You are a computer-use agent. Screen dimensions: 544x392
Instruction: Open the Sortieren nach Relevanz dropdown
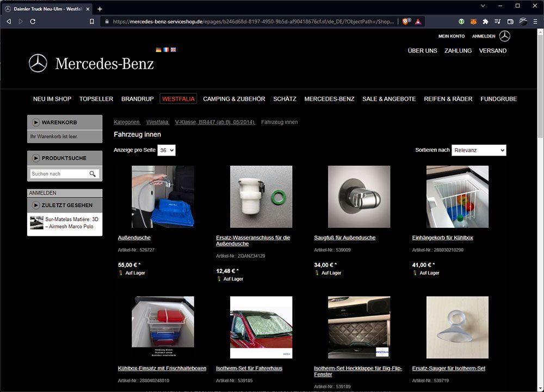point(479,150)
